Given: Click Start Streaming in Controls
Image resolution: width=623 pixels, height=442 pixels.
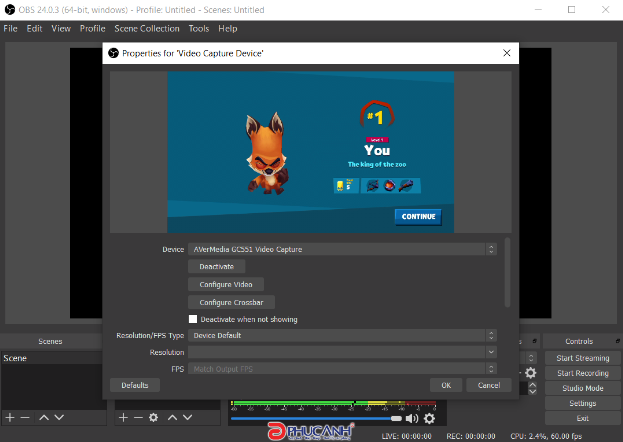Looking at the screenshot, I should click(582, 358).
